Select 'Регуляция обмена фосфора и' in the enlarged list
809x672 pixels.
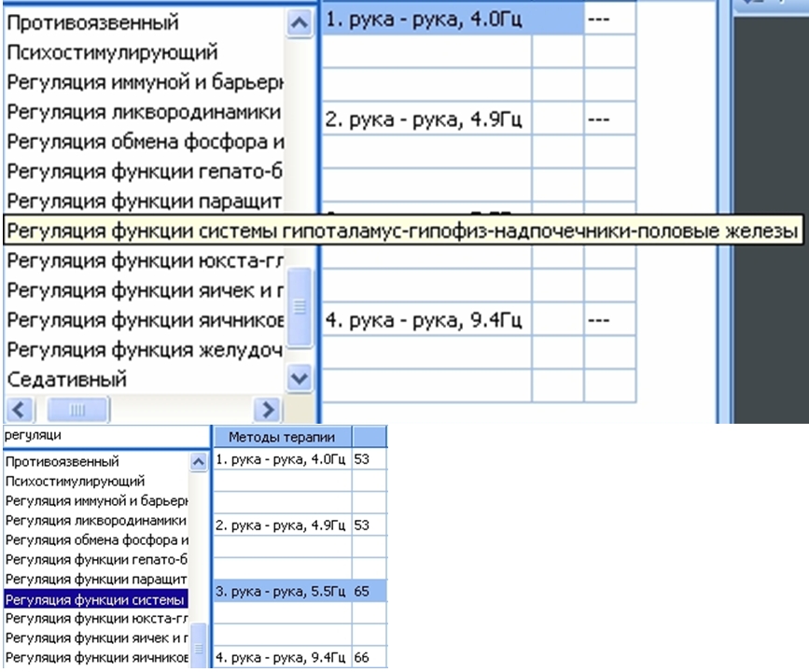(144, 142)
